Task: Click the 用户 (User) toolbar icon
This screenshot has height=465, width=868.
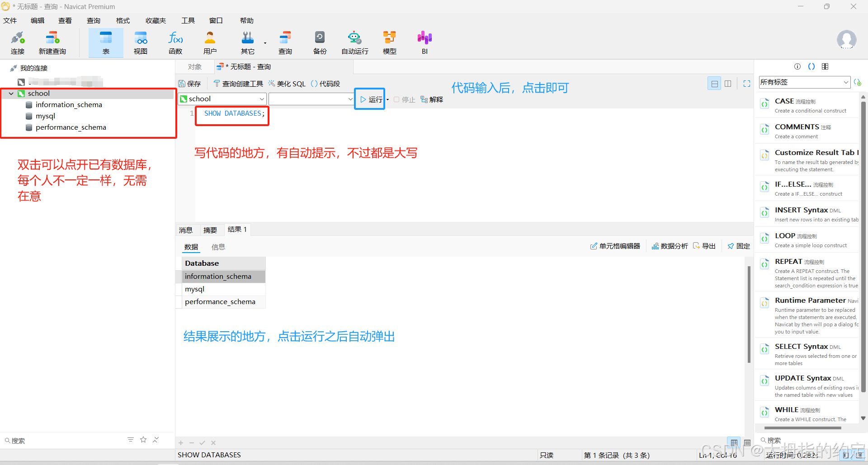Action: click(210, 43)
